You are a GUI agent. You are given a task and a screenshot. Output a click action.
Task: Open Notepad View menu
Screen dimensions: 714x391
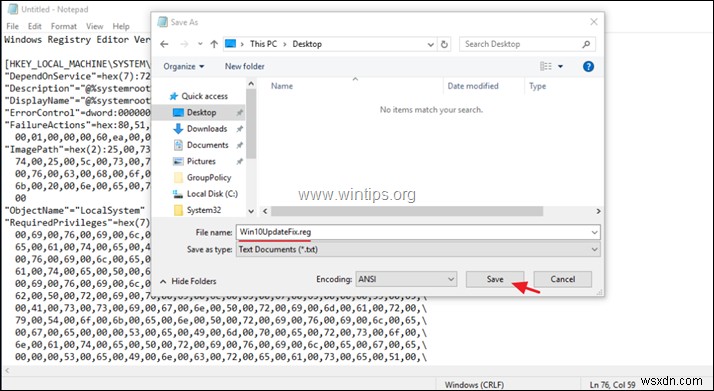click(x=95, y=26)
